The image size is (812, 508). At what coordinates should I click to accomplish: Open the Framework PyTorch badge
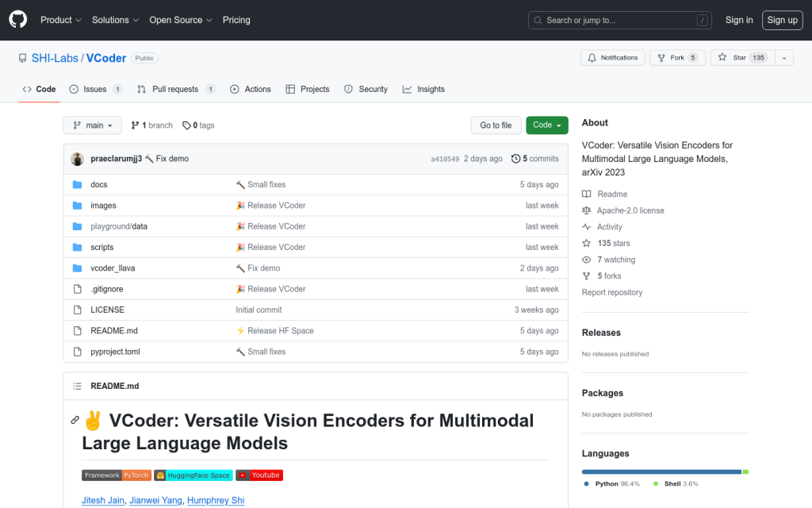(117, 475)
